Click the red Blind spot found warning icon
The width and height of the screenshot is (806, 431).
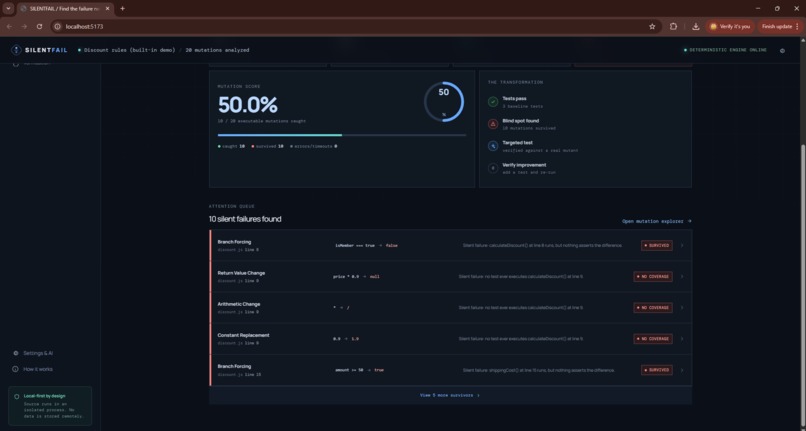tap(493, 124)
